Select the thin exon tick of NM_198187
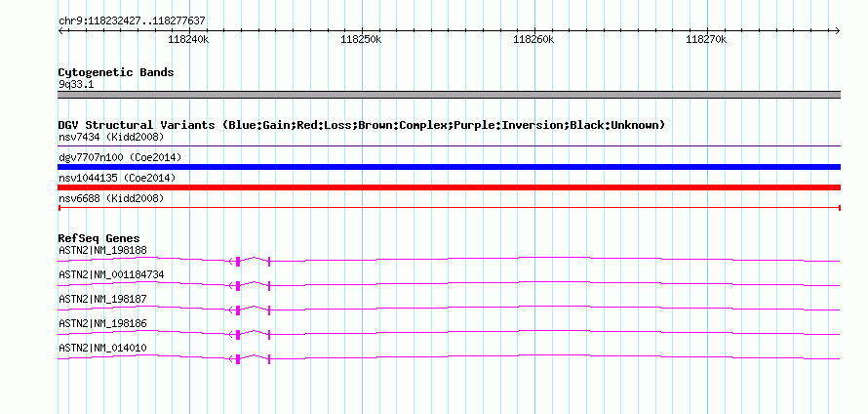Image resolution: width=868 pixels, height=414 pixels. click(269, 310)
